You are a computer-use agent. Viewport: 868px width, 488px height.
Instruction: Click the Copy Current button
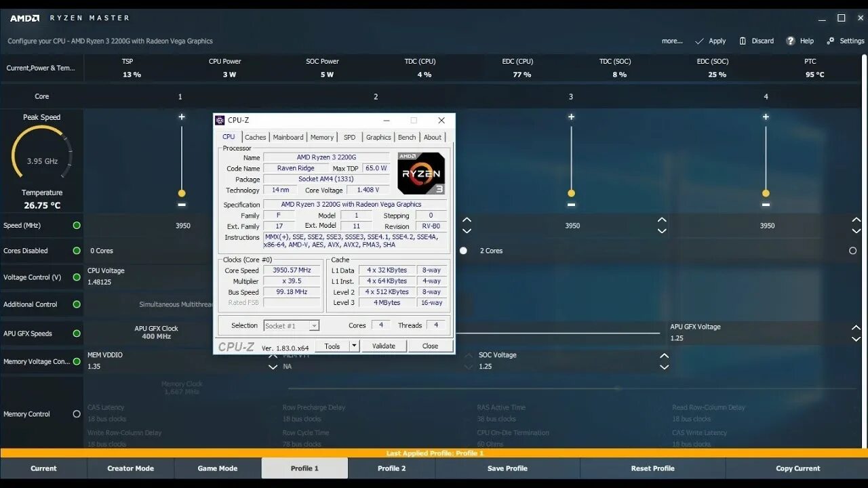point(797,468)
